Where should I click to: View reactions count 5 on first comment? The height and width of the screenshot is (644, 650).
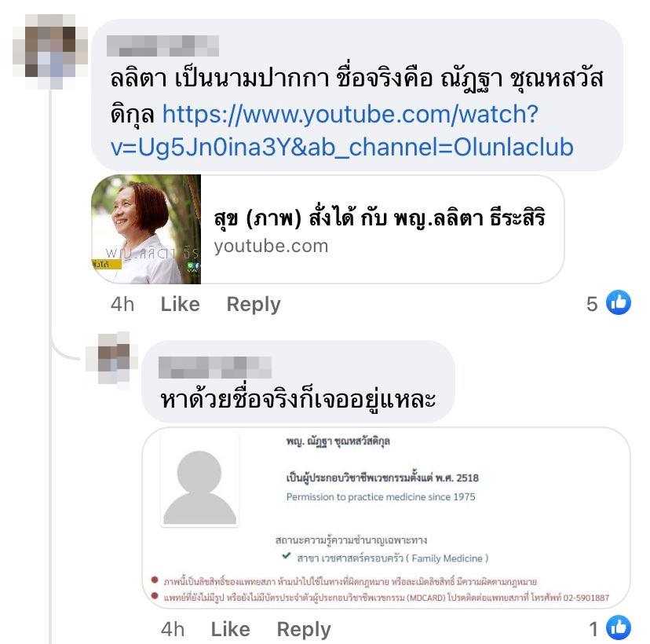tap(592, 304)
